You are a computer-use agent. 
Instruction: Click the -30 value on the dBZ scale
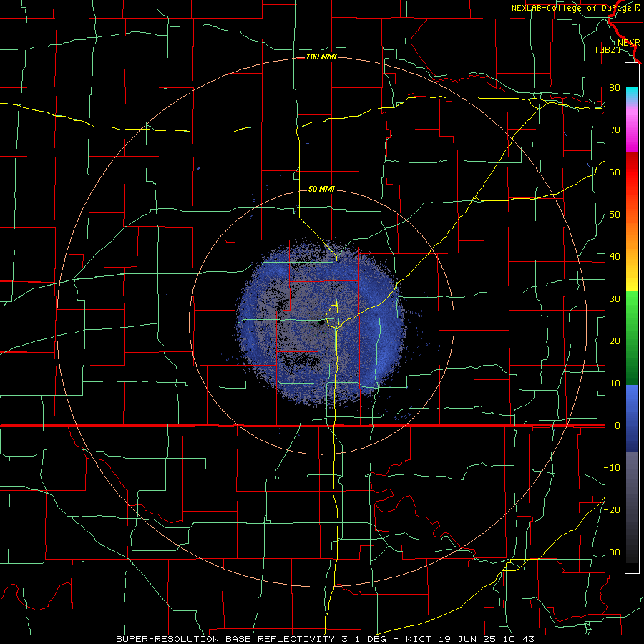click(x=612, y=552)
